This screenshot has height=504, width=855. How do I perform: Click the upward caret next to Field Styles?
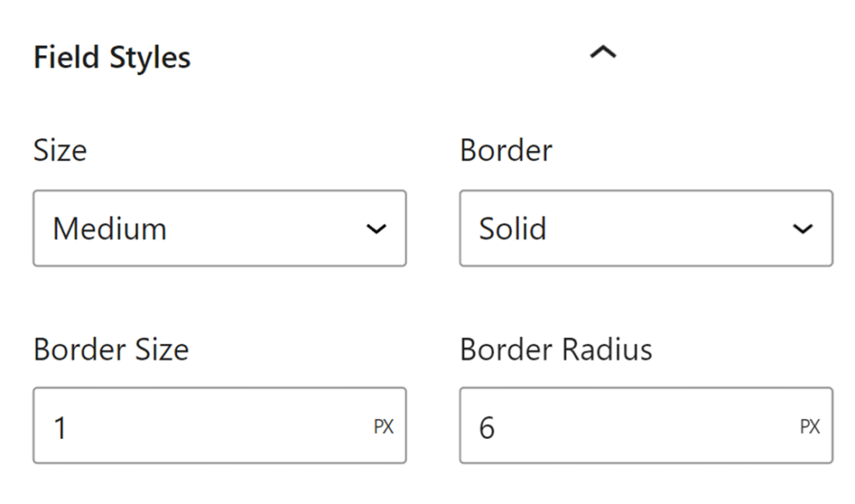pyautogui.click(x=601, y=52)
